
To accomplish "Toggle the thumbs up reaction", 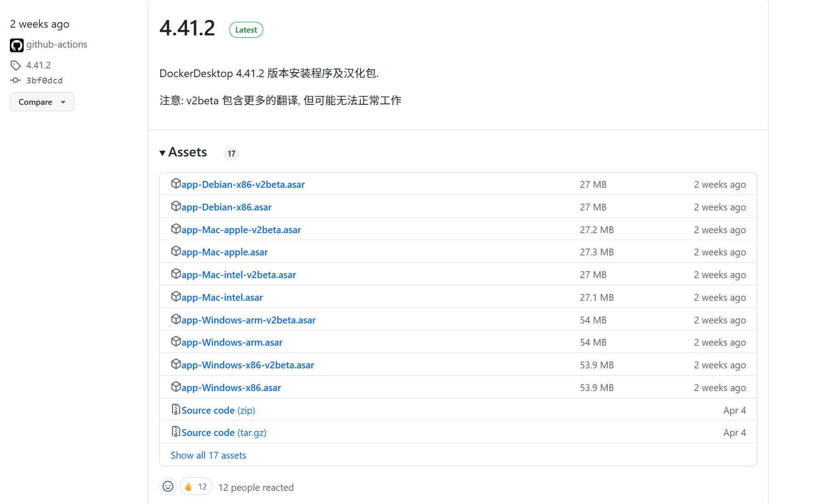I will pyautogui.click(x=196, y=486).
